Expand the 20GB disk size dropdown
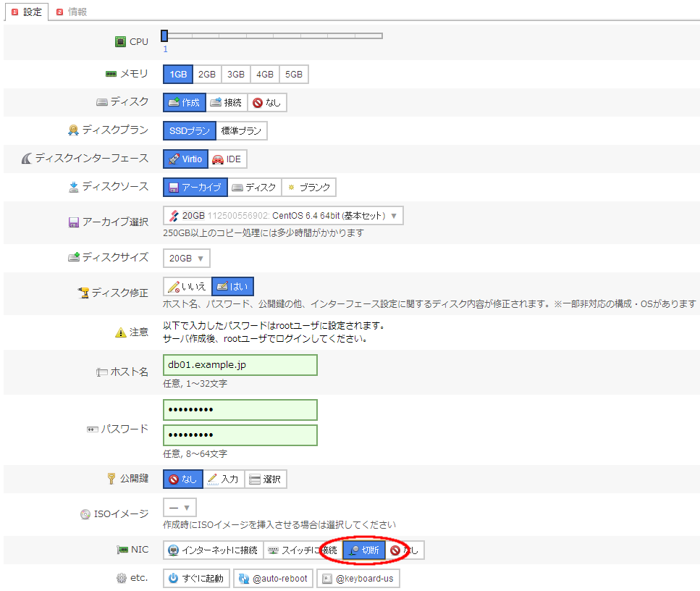This screenshot has height=591, width=700. (x=187, y=258)
